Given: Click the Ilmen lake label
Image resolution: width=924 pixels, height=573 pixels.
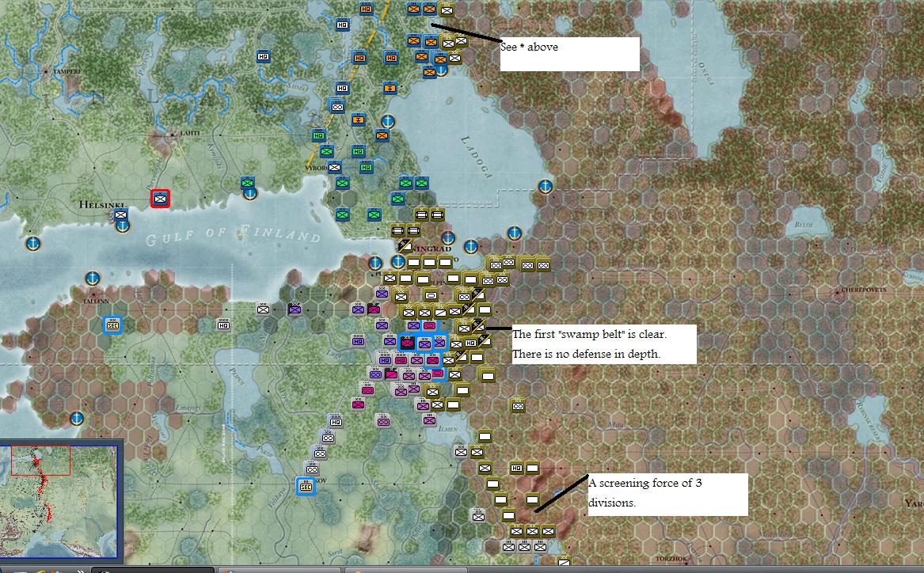Looking at the screenshot, I should [448, 428].
